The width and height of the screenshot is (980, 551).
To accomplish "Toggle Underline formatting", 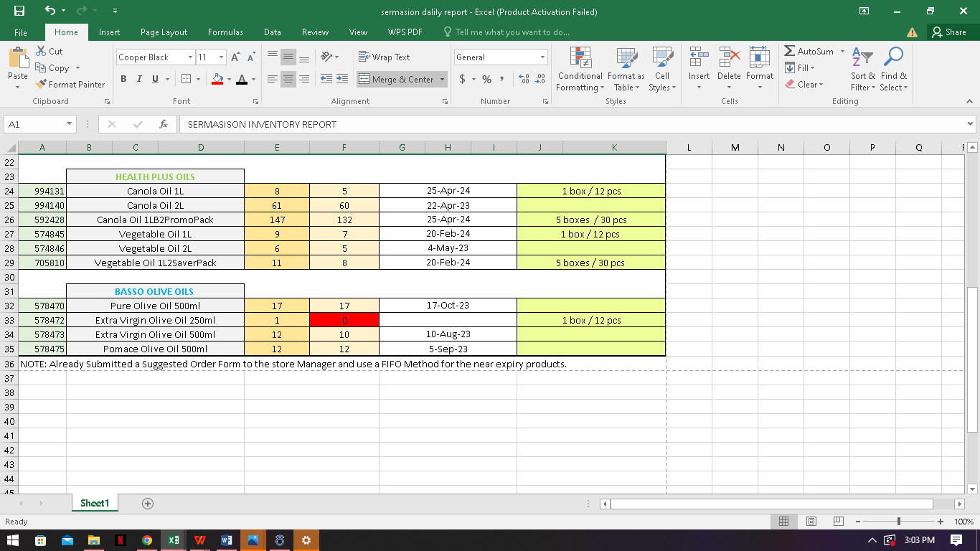I will pyautogui.click(x=156, y=79).
